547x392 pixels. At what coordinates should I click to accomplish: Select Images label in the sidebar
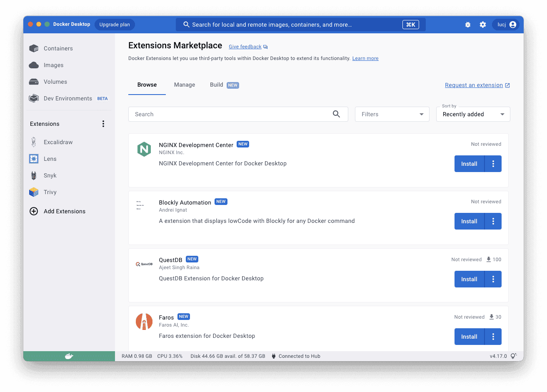[54, 65]
